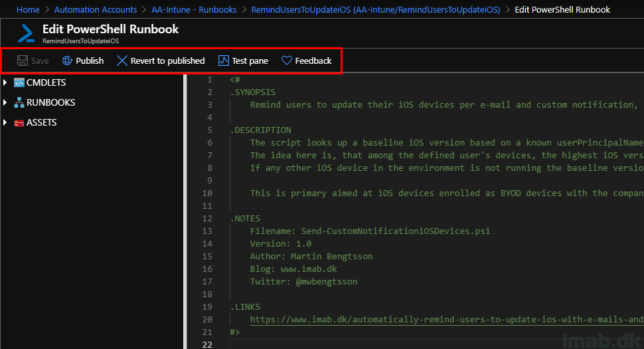Screen dimensions: 644x349
Task: Click the Twitter: @mwbengtsson line
Action: click(303, 282)
